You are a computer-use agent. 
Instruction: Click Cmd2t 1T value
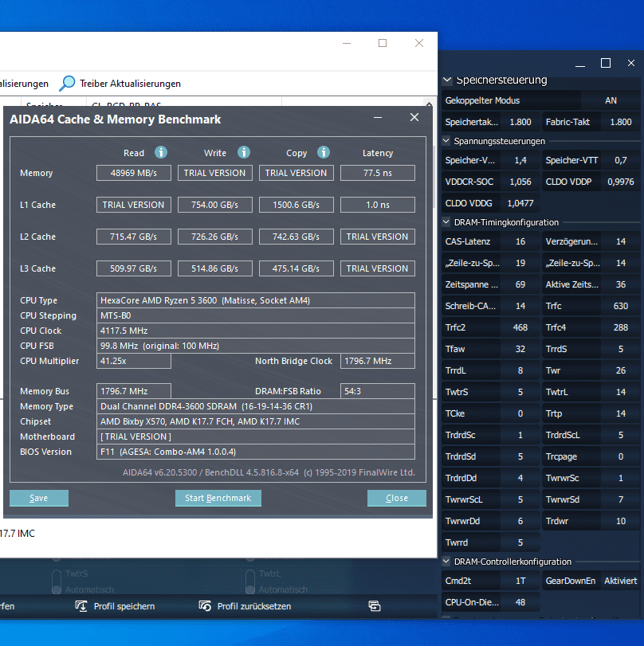[520, 581]
